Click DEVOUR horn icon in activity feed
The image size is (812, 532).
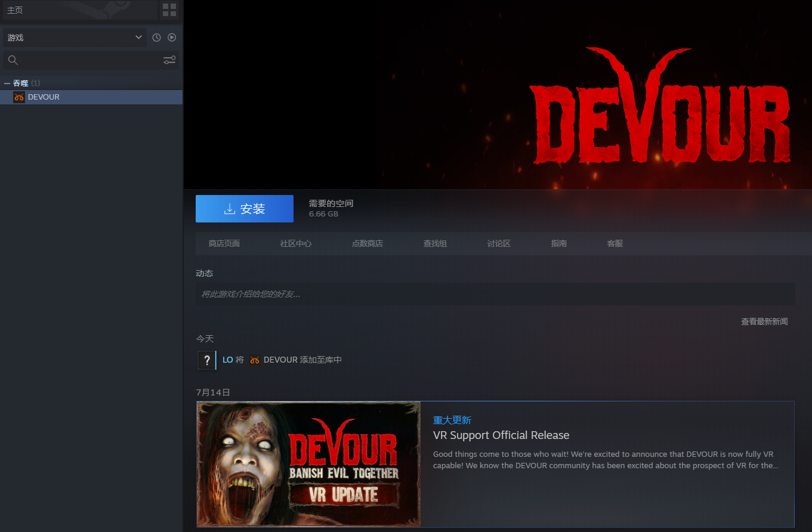coord(255,360)
